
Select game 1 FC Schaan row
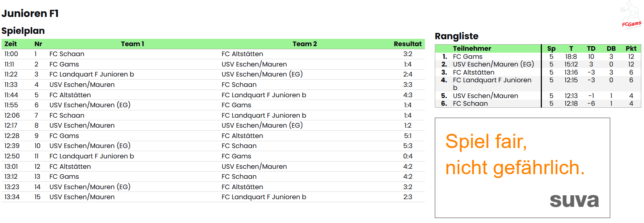213,54
